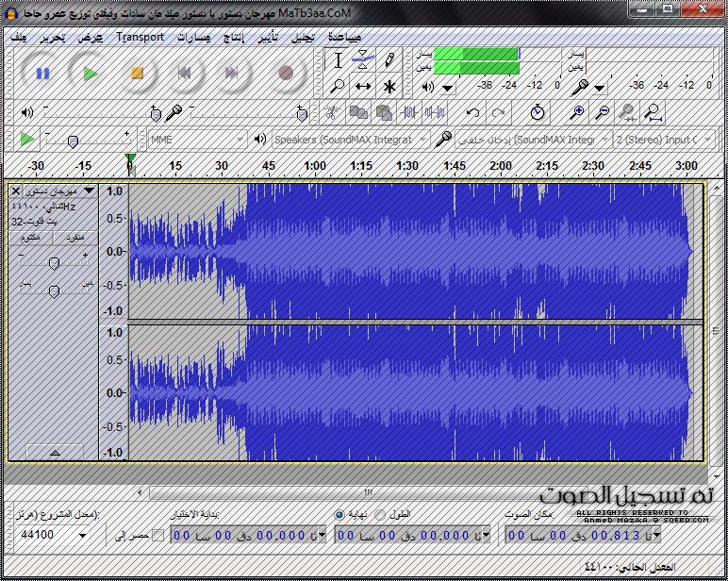Click the Zoom In magnifier
Image resolution: width=728 pixels, height=581 pixels.
[579, 112]
